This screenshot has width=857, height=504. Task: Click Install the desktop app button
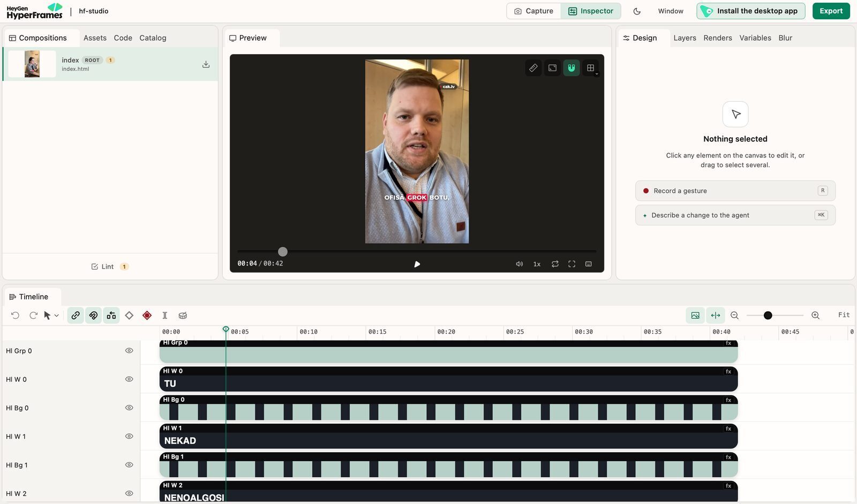pos(750,11)
